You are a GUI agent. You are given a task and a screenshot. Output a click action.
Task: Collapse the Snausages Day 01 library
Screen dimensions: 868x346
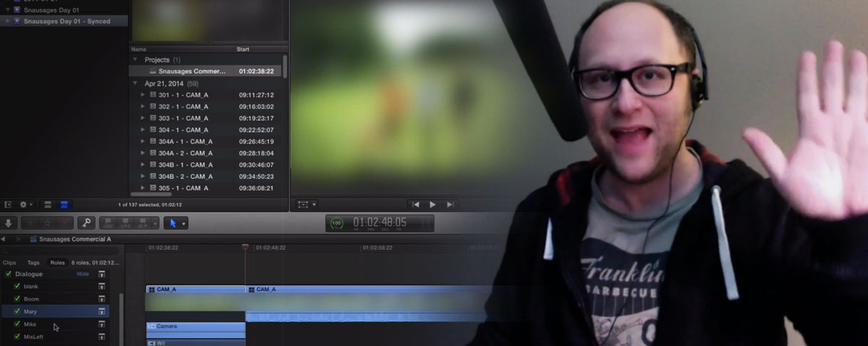pos(7,9)
